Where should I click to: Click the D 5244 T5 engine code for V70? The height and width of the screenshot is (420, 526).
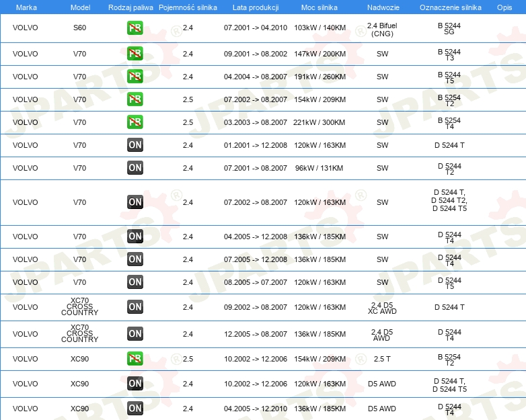(x=449, y=283)
